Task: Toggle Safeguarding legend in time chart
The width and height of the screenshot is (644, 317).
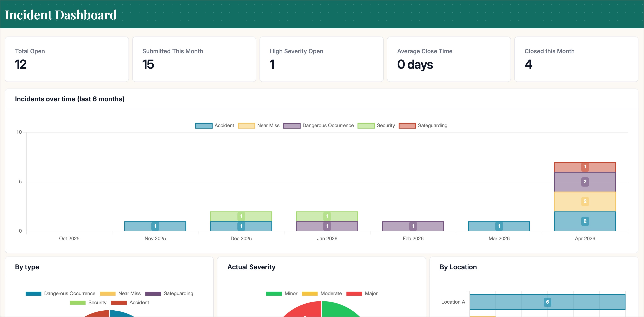Action: tap(423, 125)
